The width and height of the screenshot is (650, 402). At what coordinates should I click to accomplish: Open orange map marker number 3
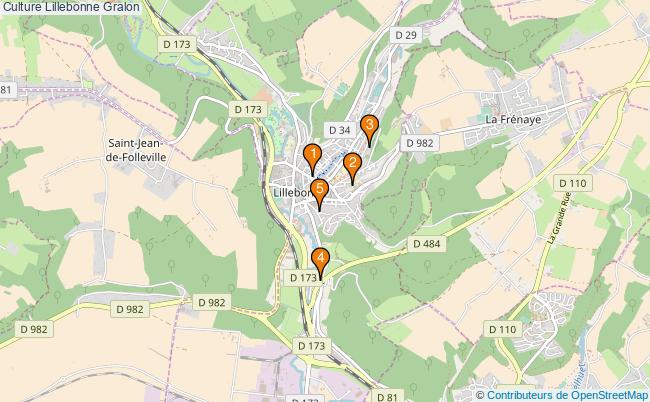coord(369,131)
